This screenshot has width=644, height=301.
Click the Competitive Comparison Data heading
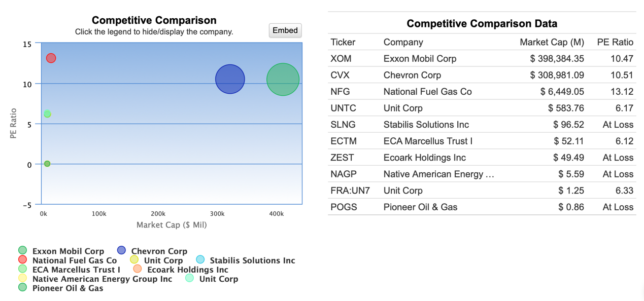coord(482,23)
